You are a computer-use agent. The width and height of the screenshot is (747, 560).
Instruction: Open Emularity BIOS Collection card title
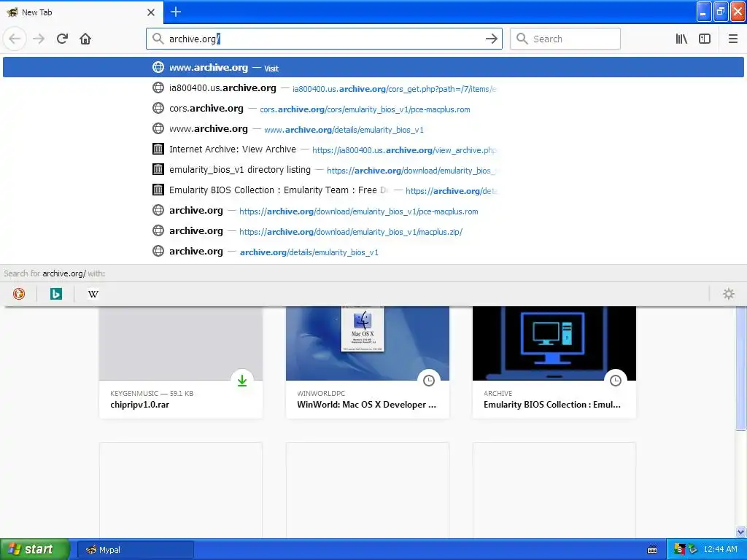coord(552,405)
